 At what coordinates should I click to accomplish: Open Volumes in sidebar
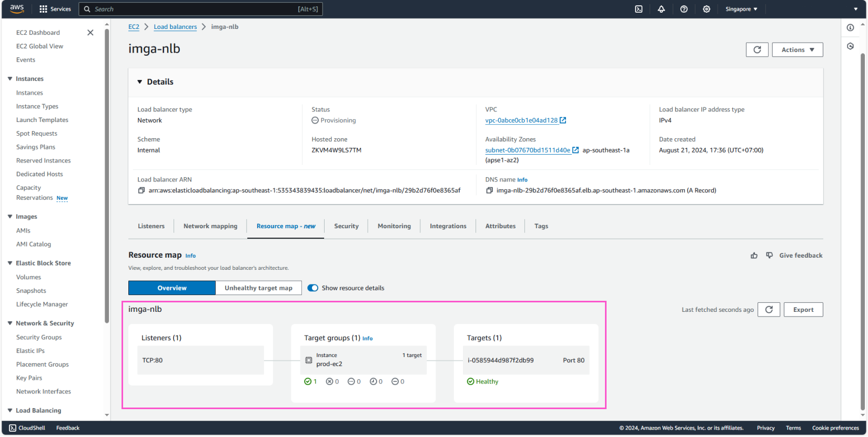tap(28, 277)
